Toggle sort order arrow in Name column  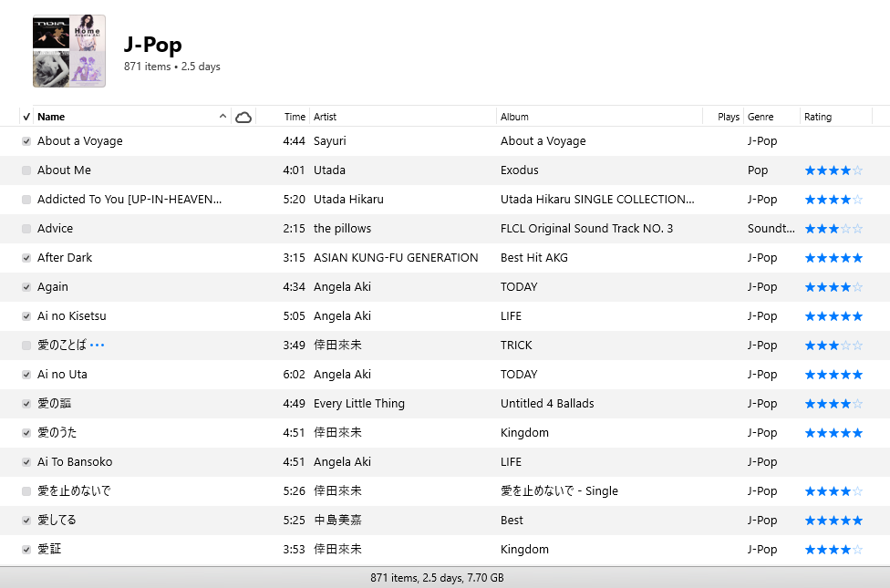[x=223, y=117]
